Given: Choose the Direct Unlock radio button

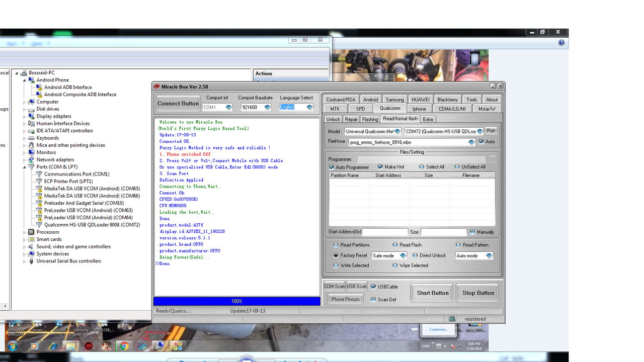Looking at the screenshot, I should point(415,255).
